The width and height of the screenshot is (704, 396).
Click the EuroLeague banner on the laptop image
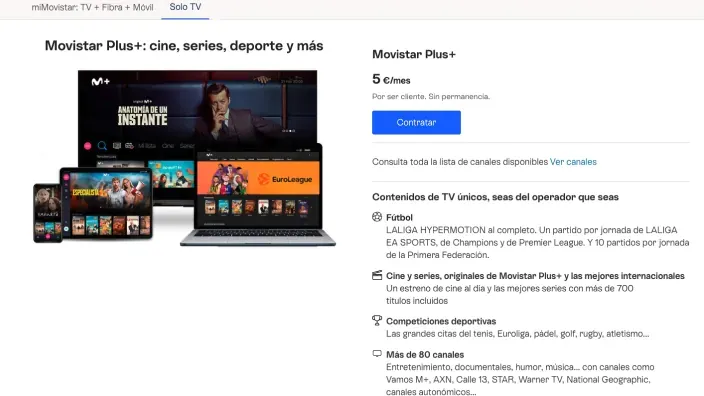point(258,178)
